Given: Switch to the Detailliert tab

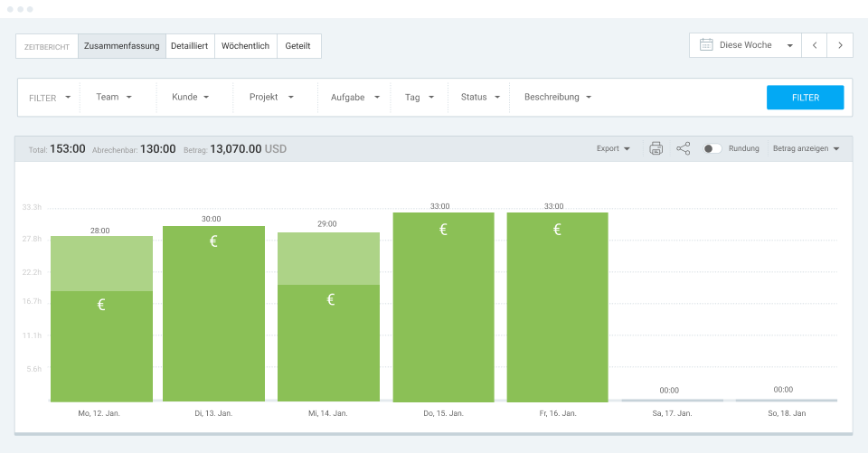Looking at the screenshot, I should coord(190,46).
